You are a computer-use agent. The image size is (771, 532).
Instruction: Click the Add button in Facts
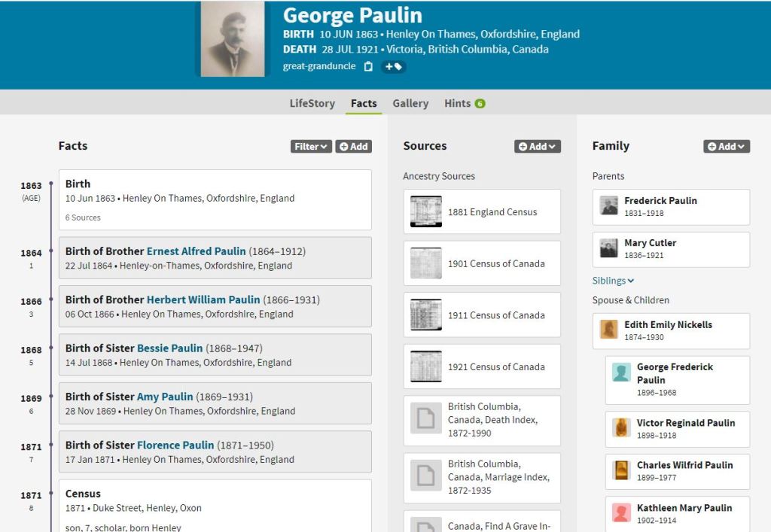point(353,147)
